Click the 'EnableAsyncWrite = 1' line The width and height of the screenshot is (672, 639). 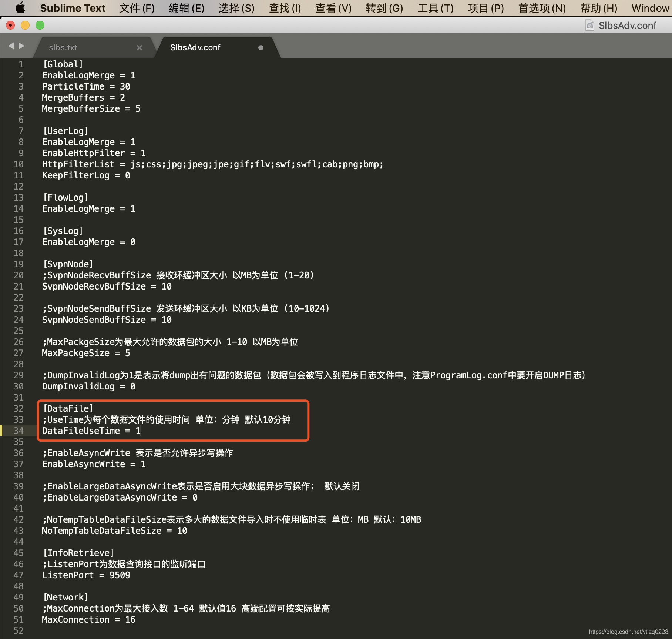pos(94,464)
